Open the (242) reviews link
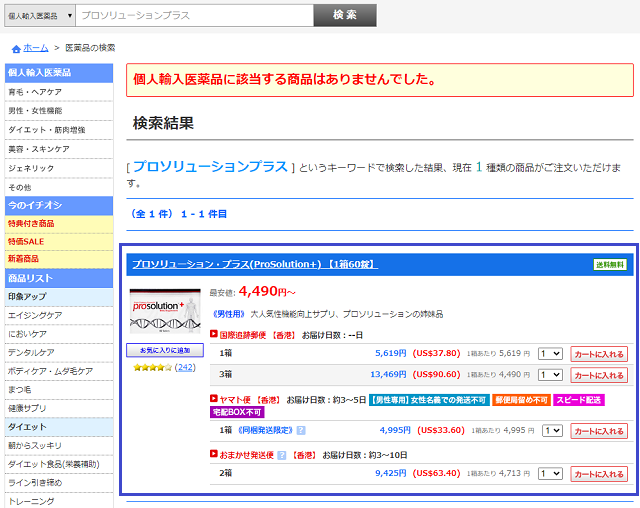Image resolution: width=640 pixels, height=508 pixels. coord(185,368)
